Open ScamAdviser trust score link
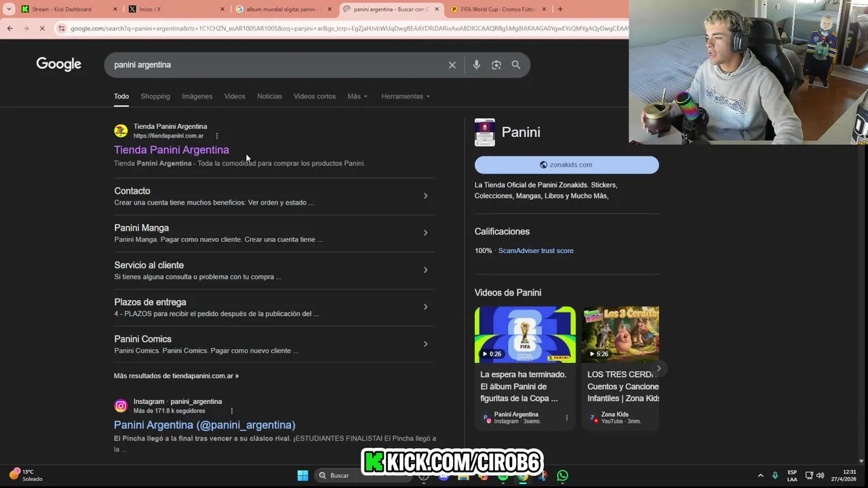This screenshot has height=488, width=868. [x=536, y=251]
